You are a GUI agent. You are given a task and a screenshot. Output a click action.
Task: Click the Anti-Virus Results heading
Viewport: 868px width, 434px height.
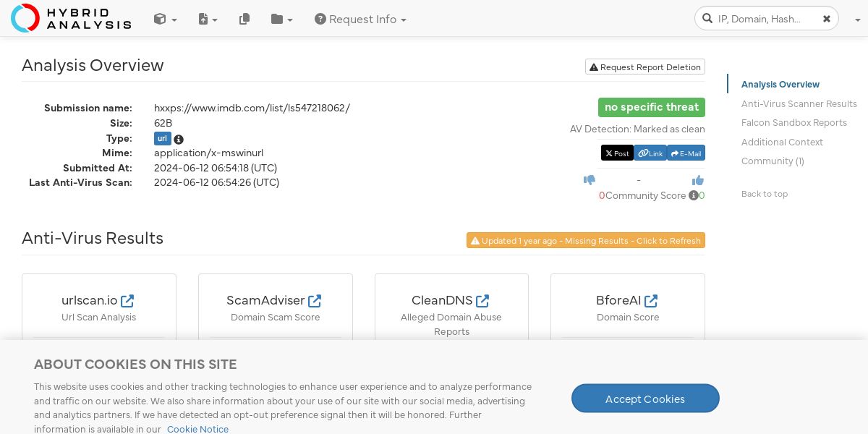pyautogui.click(x=93, y=238)
